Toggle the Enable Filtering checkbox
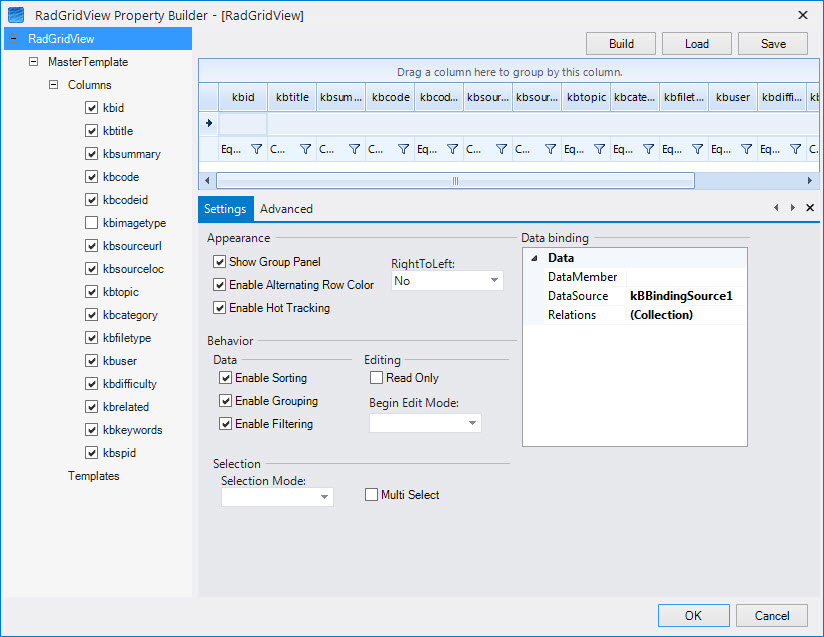 (x=225, y=424)
